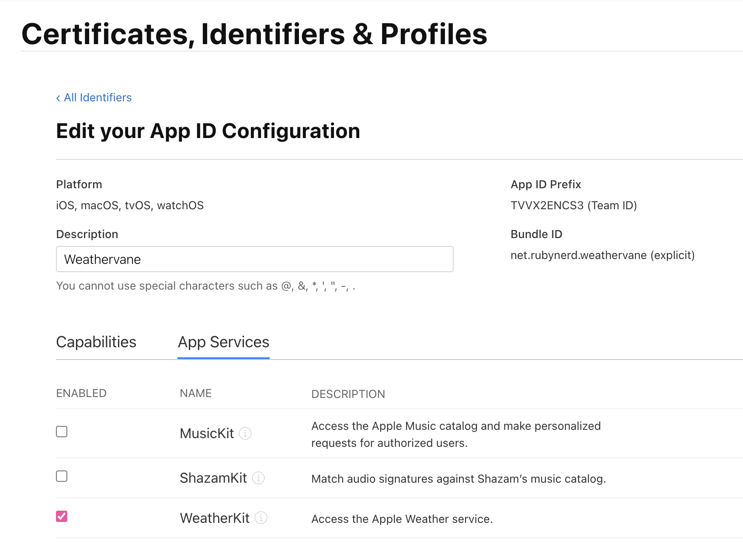Image resolution: width=743 pixels, height=560 pixels.
Task: Click the Weathervane description input field
Action: (x=254, y=259)
